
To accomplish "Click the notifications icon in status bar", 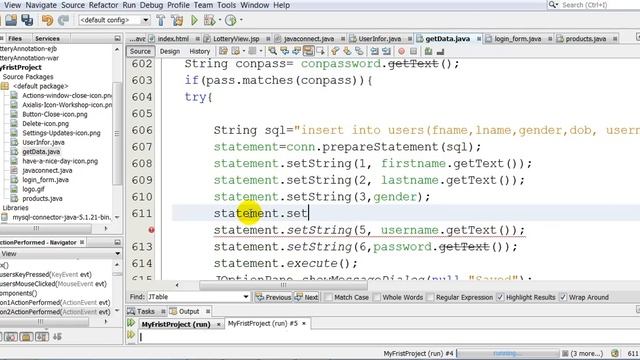I will pyautogui.click(x=615, y=353).
